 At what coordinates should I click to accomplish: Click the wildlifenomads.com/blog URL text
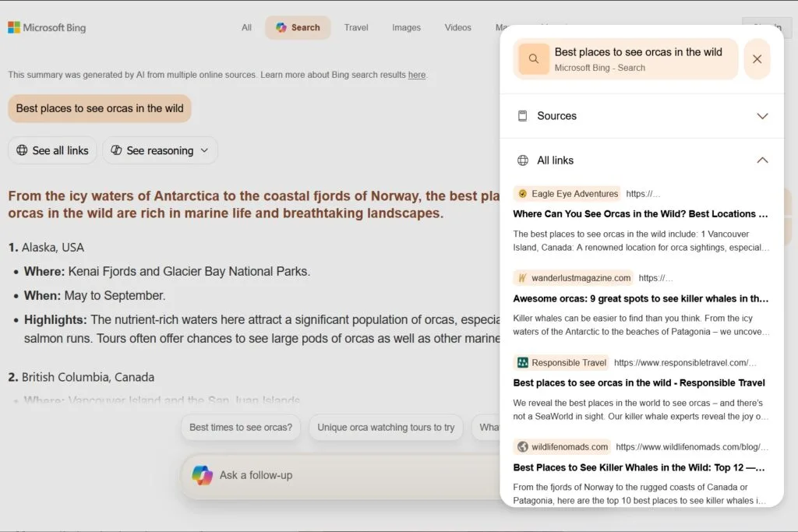tap(692, 447)
